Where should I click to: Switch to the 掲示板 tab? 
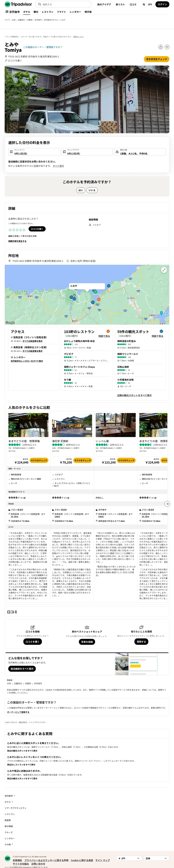[x=88, y=12]
